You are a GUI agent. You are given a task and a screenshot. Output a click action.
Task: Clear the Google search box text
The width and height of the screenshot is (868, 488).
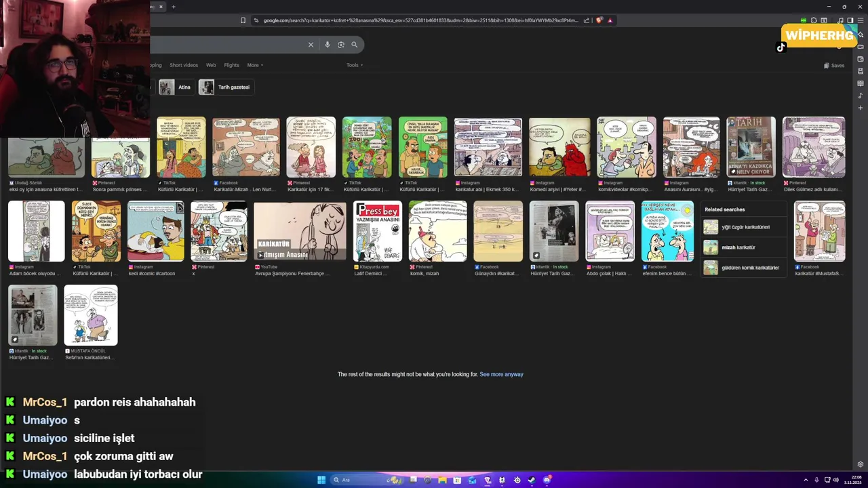pyautogui.click(x=311, y=45)
